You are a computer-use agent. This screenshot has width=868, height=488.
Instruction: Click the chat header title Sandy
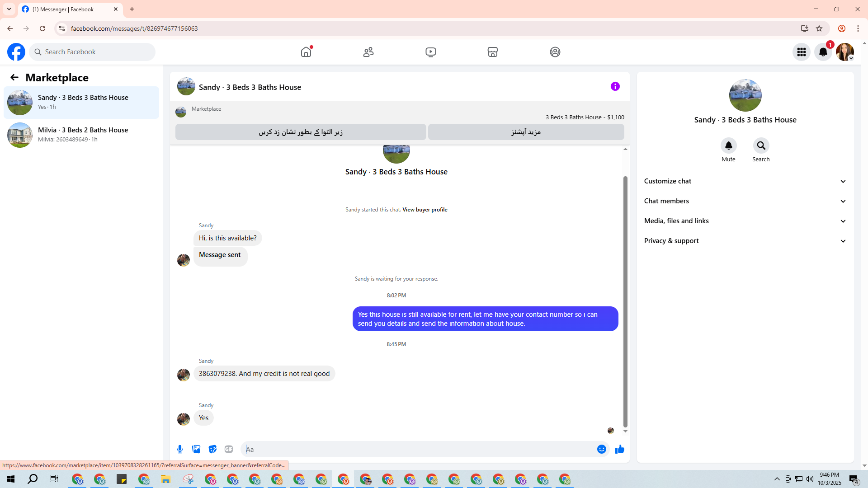click(x=250, y=87)
